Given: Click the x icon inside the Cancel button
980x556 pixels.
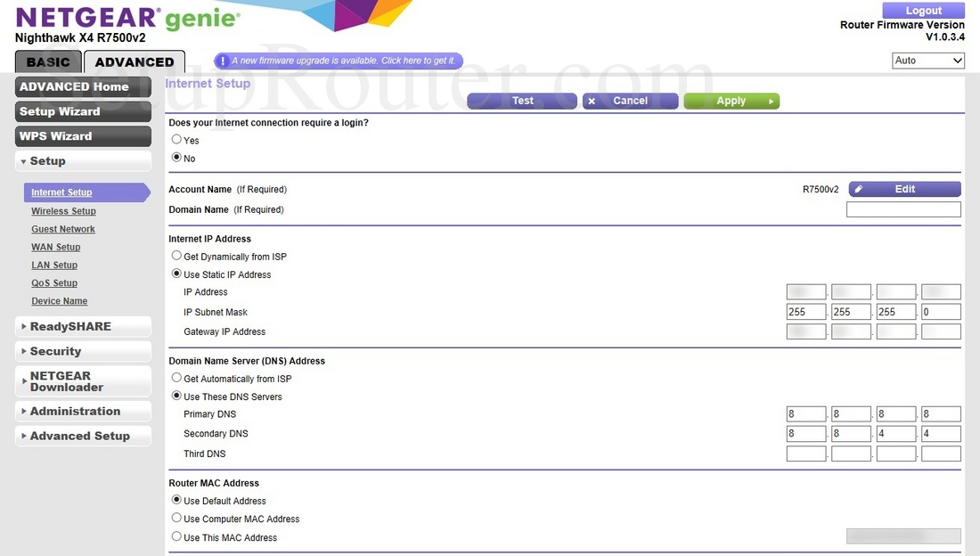Looking at the screenshot, I should coord(592,100).
